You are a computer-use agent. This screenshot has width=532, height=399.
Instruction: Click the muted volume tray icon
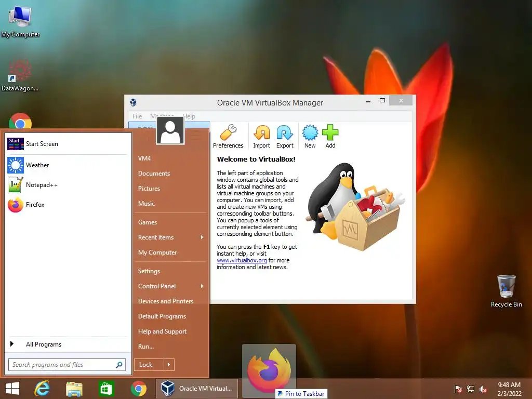[483, 389]
